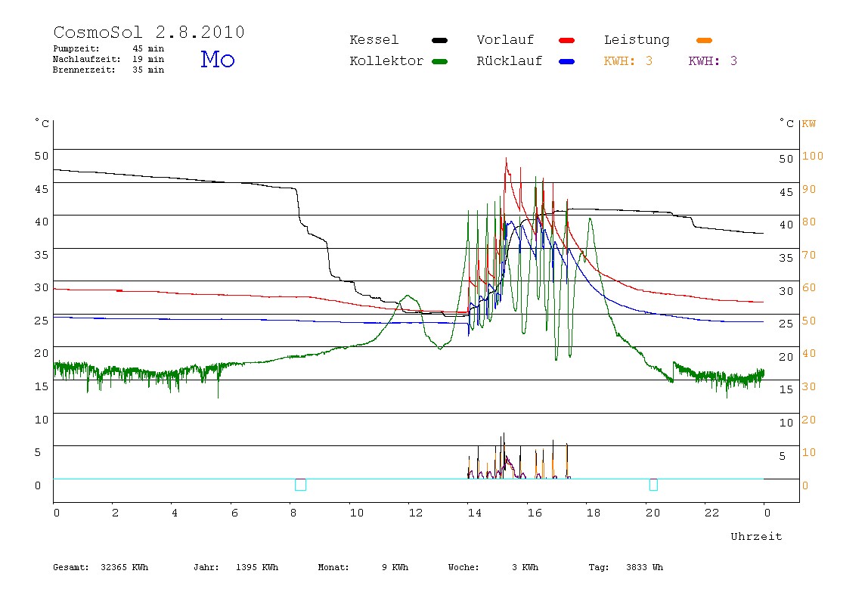Click the orange Leistung legend swatch
Viewport: 868px width, 614px height.
pyautogui.click(x=704, y=40)
